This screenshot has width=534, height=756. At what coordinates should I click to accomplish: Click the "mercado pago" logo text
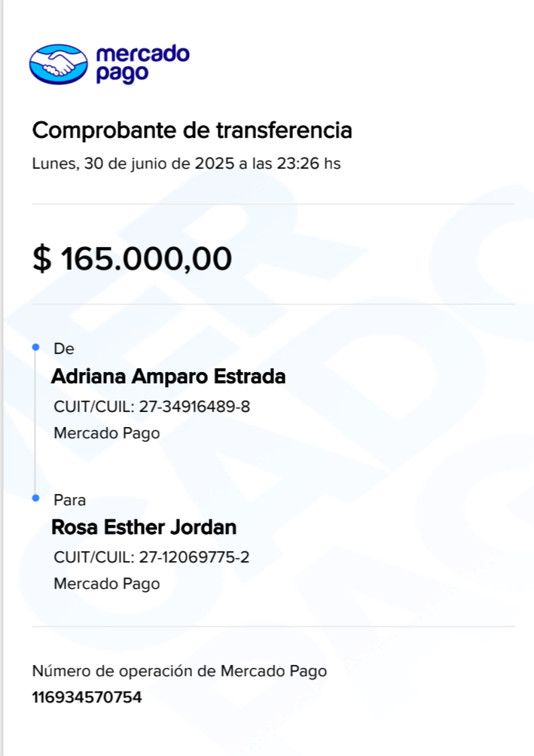[142, 64]
